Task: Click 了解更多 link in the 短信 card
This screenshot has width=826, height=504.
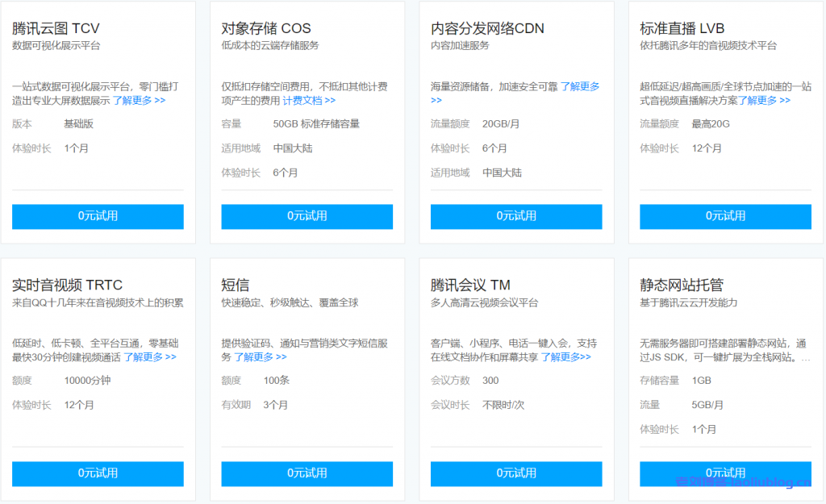Action: pos(260,357)
